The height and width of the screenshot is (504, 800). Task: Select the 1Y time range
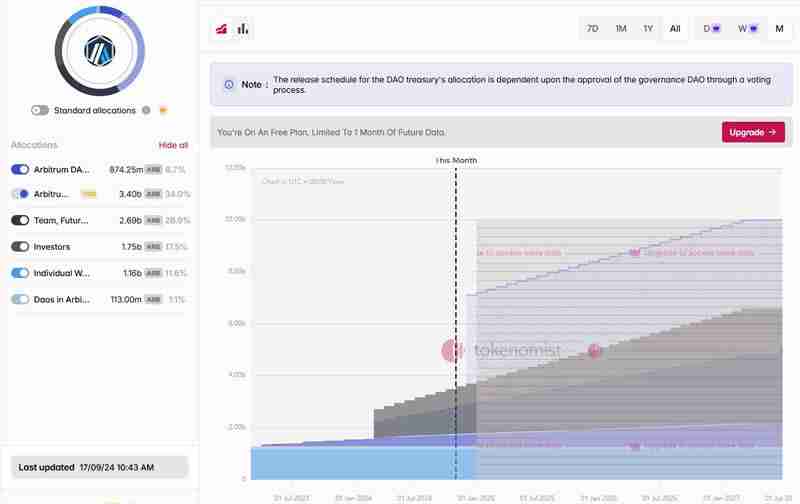pos(648,29)
